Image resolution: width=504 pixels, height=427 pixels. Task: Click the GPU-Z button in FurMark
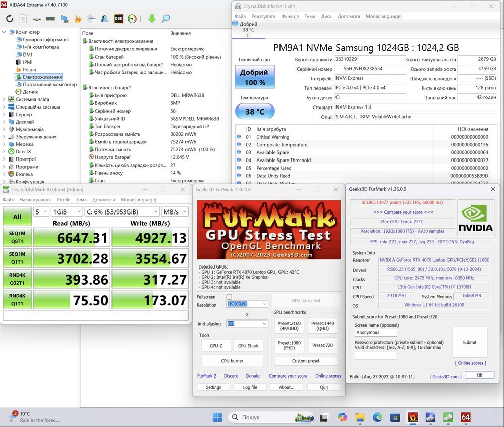coord(216,346)
